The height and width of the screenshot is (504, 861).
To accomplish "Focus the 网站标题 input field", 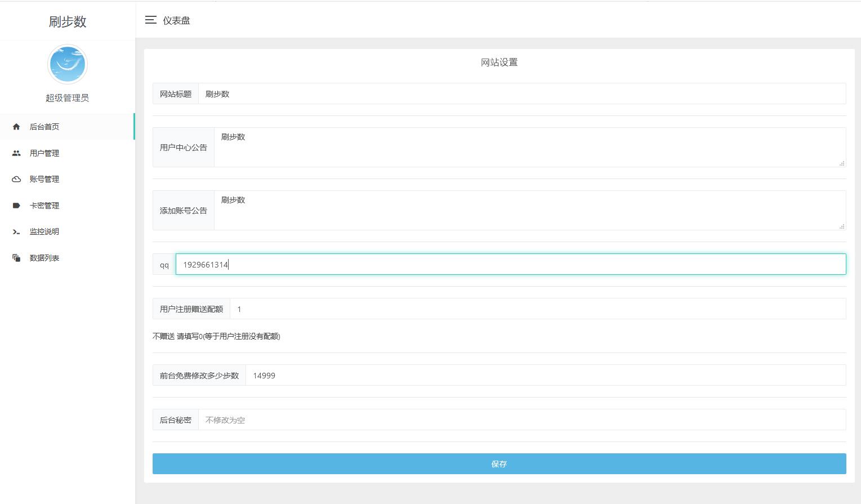I will point(521,94).
